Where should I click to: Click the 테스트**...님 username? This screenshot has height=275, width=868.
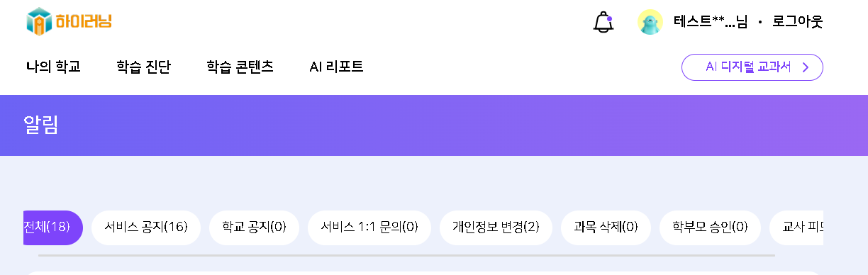(x=711, y=22)
